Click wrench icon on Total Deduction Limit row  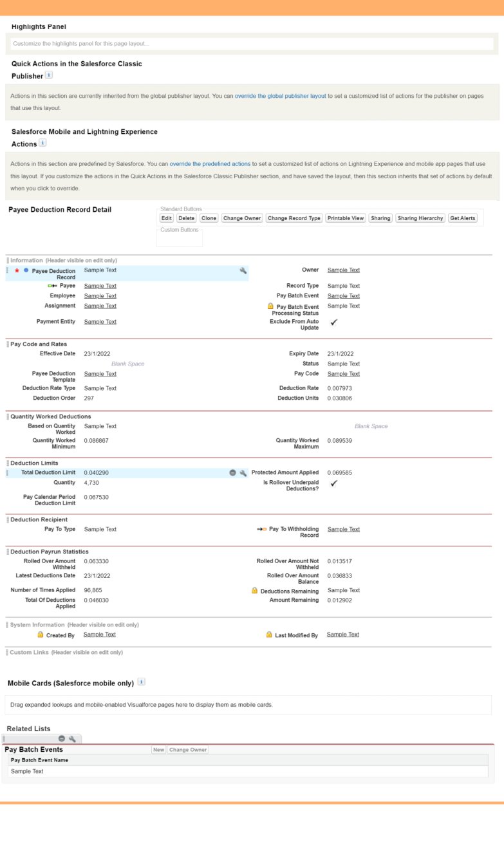[x=243, y=473]
